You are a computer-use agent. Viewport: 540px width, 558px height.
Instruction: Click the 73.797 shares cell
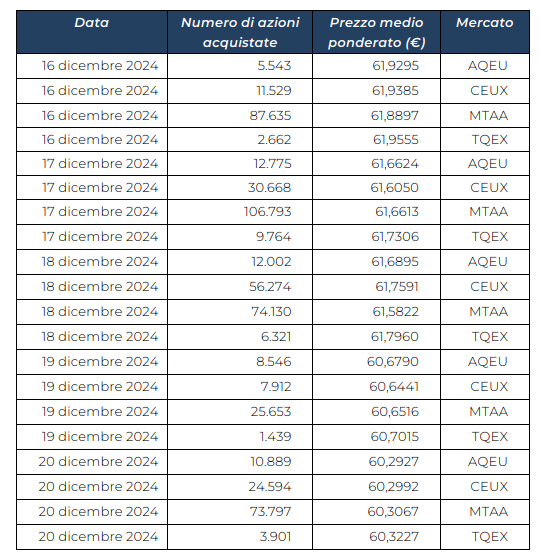coord(240,512)
